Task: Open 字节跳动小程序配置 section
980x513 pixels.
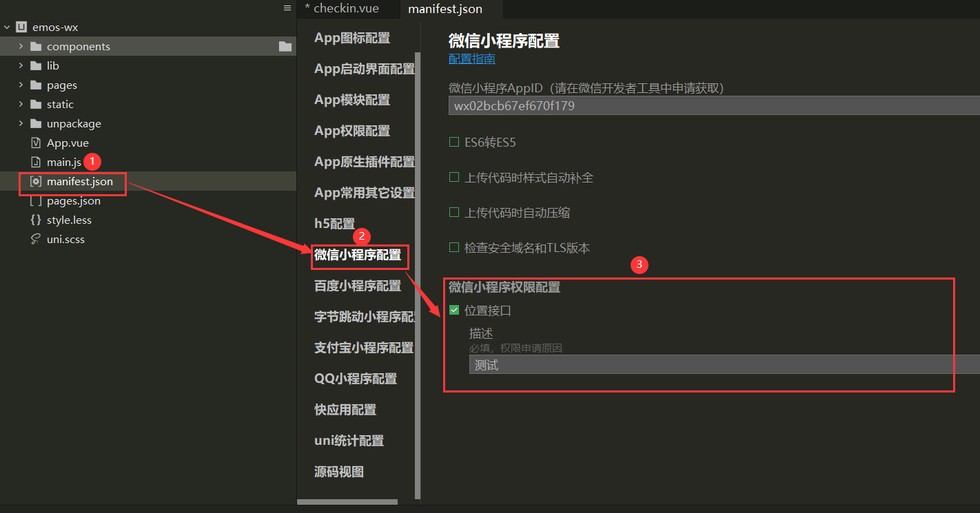Action: pyautogui.click(x=365, y=317)
